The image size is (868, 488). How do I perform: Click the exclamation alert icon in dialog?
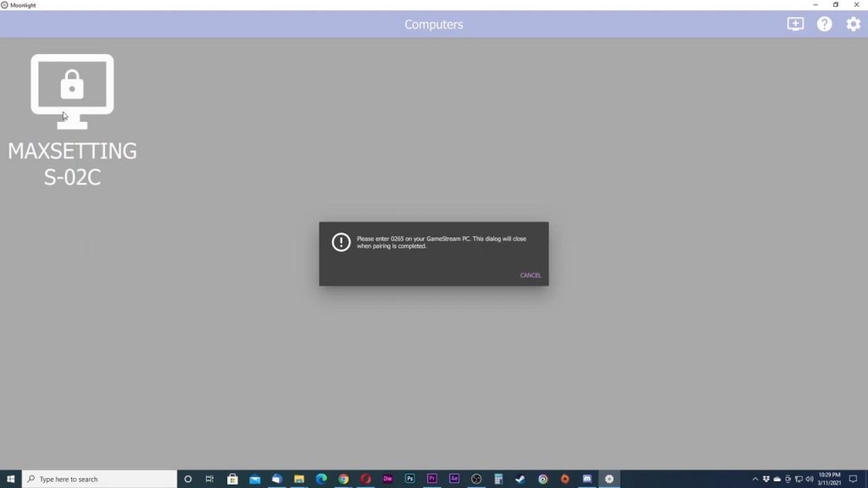pos(341,241)
